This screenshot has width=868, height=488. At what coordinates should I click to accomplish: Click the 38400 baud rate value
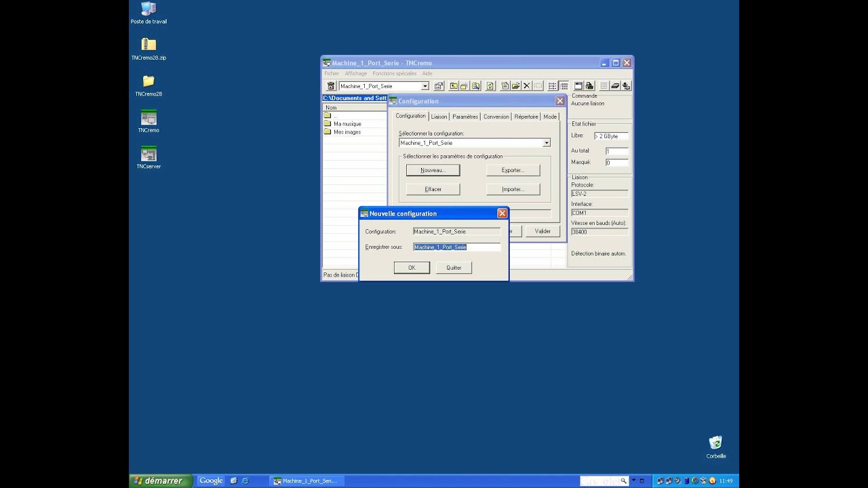(x=599, y=232)
